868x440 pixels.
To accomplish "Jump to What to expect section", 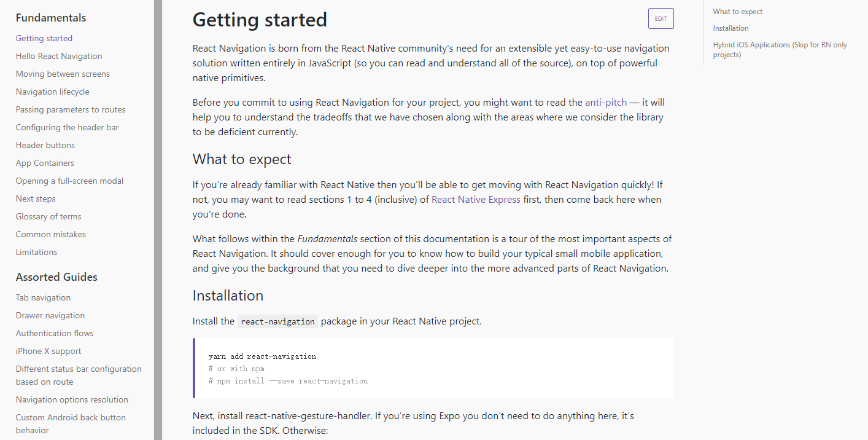I will [737, 12].
